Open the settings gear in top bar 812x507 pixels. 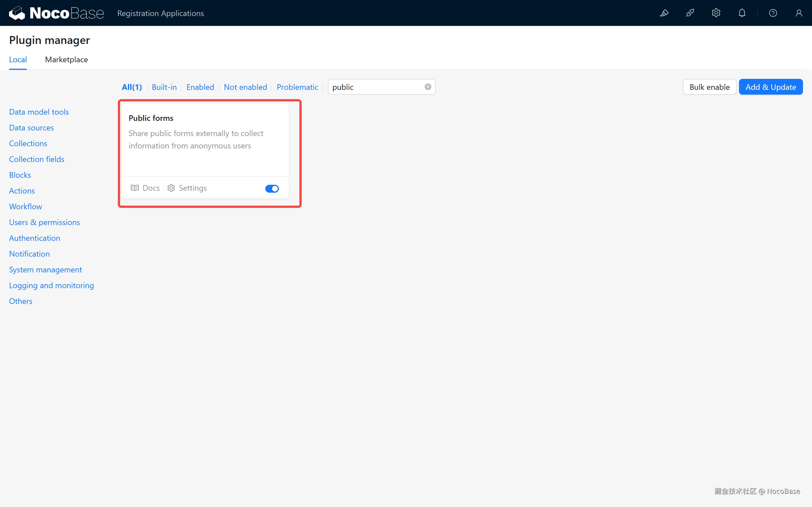(x=716, y=13)
